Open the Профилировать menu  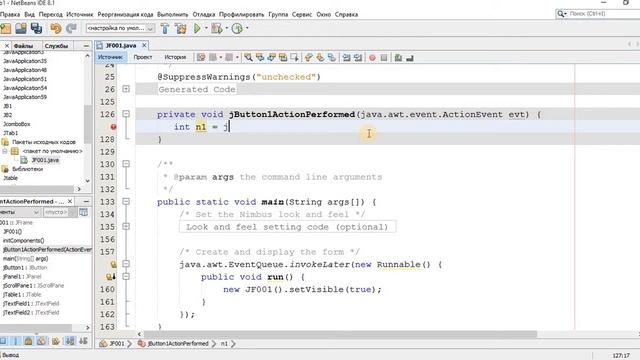click(242, 14)
